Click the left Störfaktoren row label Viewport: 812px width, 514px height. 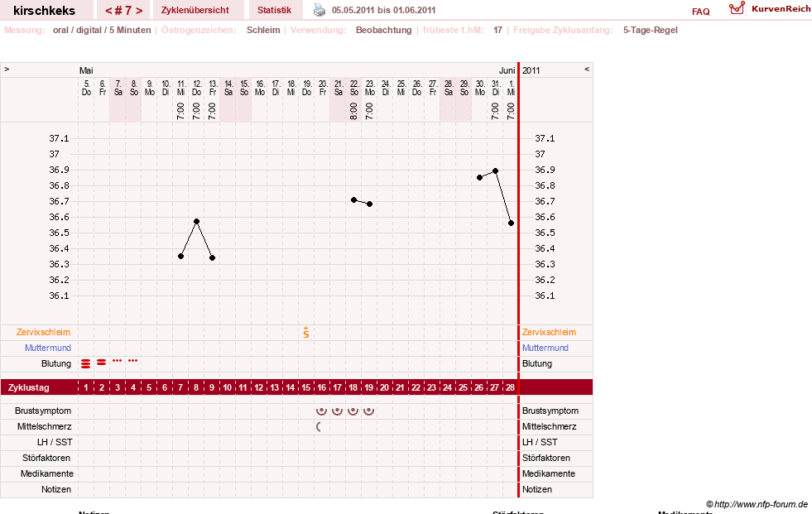click(x=46, y=458)
